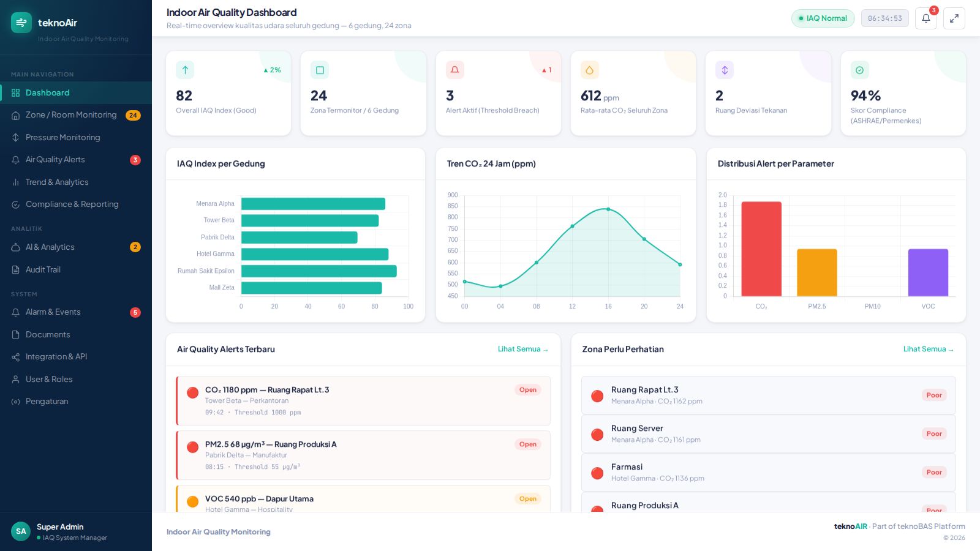Navigate to Trend & Analytics

click(76, 182)
